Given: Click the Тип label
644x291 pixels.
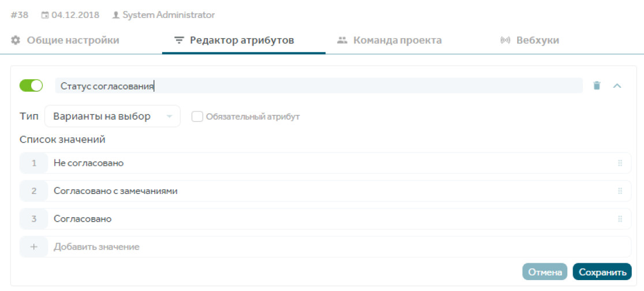Looking at the screenshot, I should [x=28, y=116].
